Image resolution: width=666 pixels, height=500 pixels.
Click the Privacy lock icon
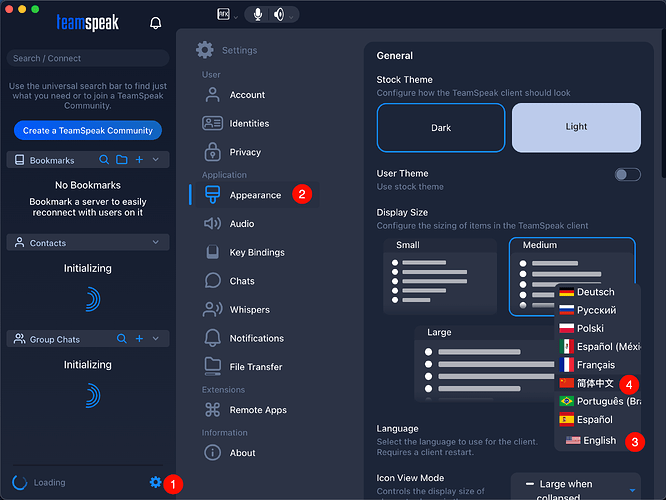[212, 152]
